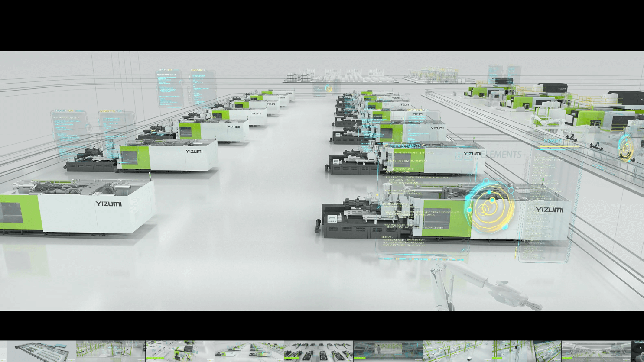
Task: Select the aerial factory layout thumbnail
Action: click(42, 351)
